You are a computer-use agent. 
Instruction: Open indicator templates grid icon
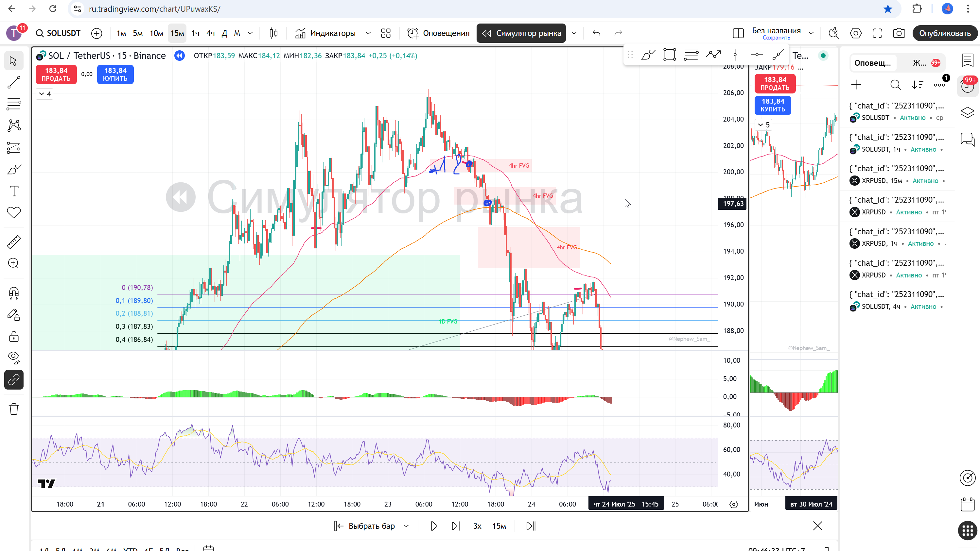click(x=386, y=33)
